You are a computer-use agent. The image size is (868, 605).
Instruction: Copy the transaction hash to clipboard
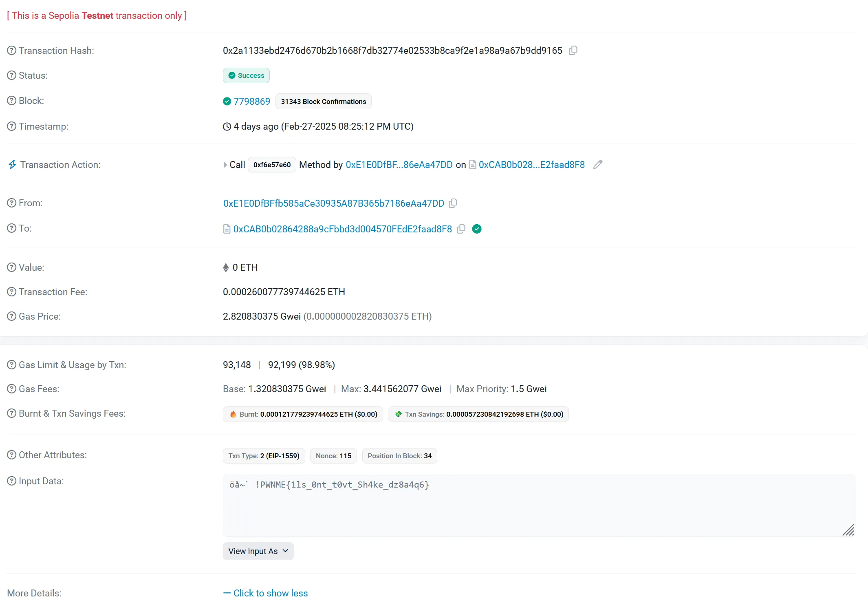point(573,50)
